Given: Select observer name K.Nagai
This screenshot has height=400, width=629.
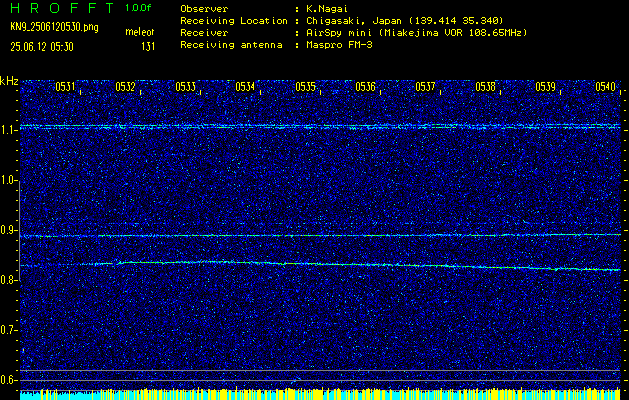Looking at the screenshot, I should 327,8.
